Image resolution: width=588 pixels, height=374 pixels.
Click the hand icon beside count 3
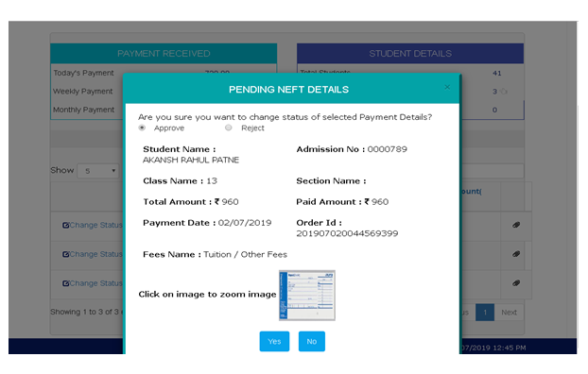[504, 91]
